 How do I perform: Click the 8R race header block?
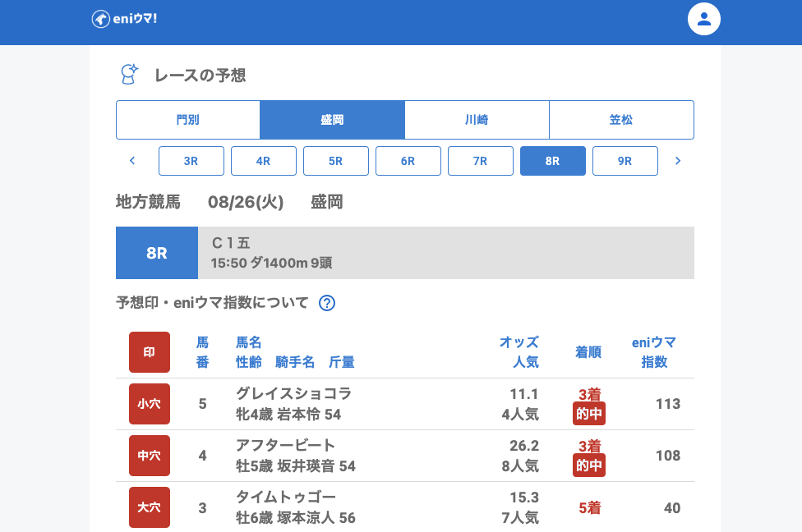click(157, 253)
